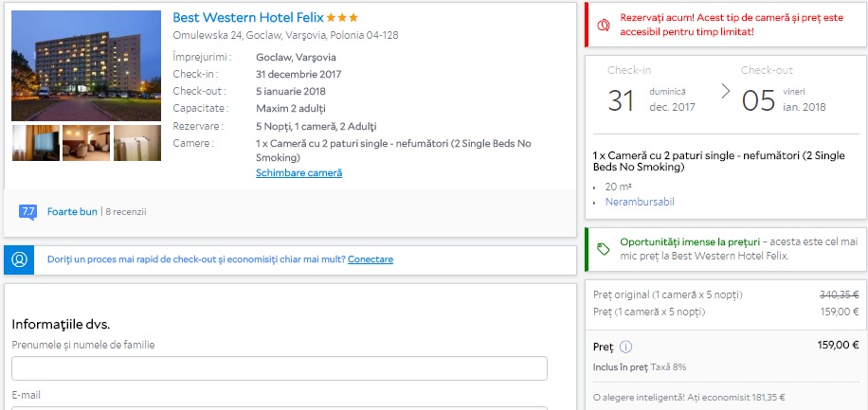This screenshot has width=868, height=410.
Task: Click the 7.7 rating score badge
Action: click(x=28, y=211)
